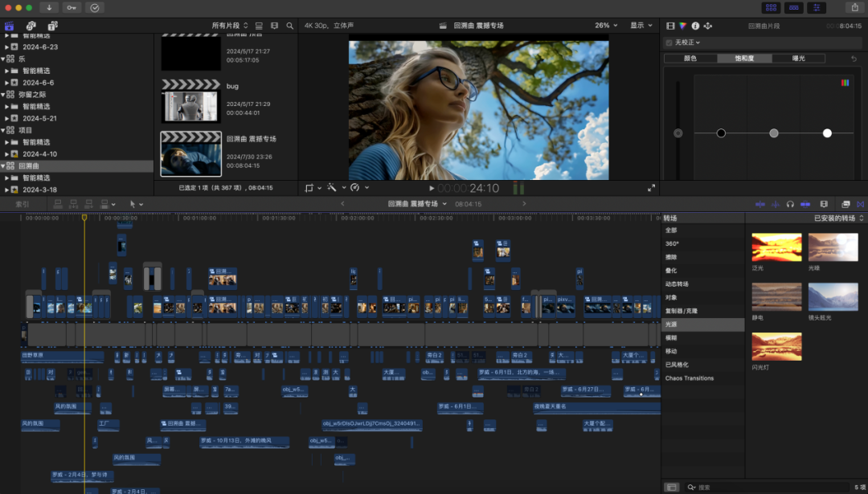
Task: Open the Titles and Generators sidebar
Action: click(52, 26)
